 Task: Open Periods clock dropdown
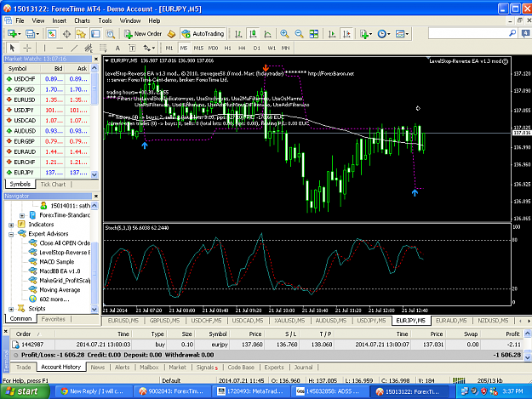pyautogui.click(x=384, y=34)
